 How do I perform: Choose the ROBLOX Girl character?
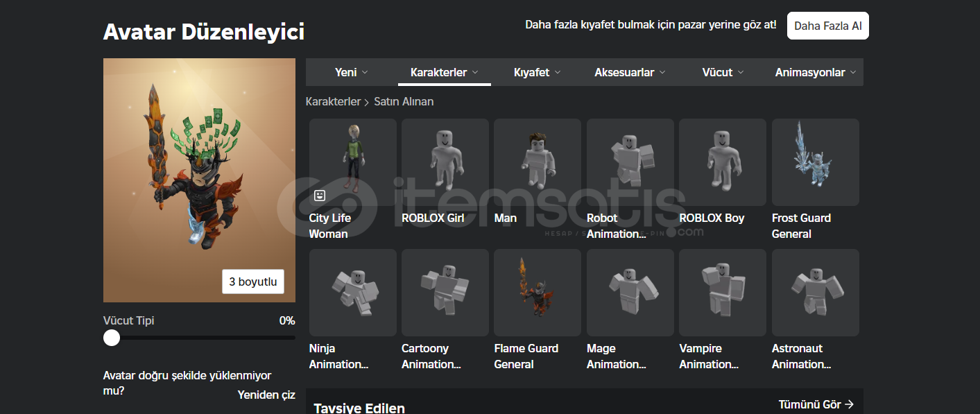pyautogui.click(x=445, y=162)
